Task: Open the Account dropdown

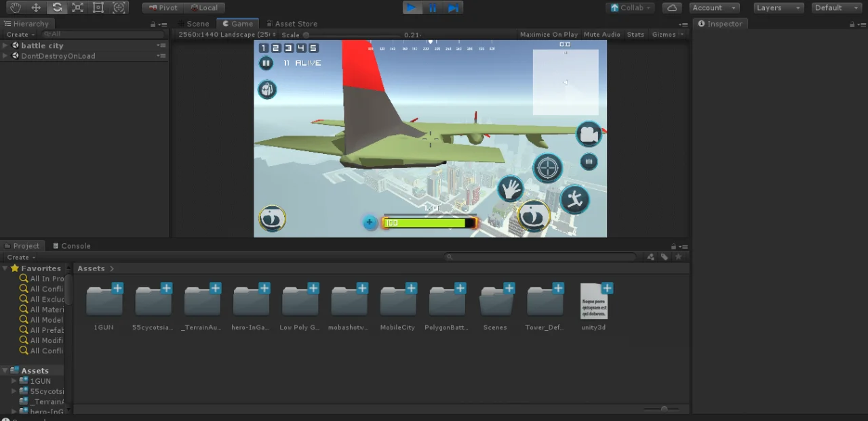Action: point(714,7)
